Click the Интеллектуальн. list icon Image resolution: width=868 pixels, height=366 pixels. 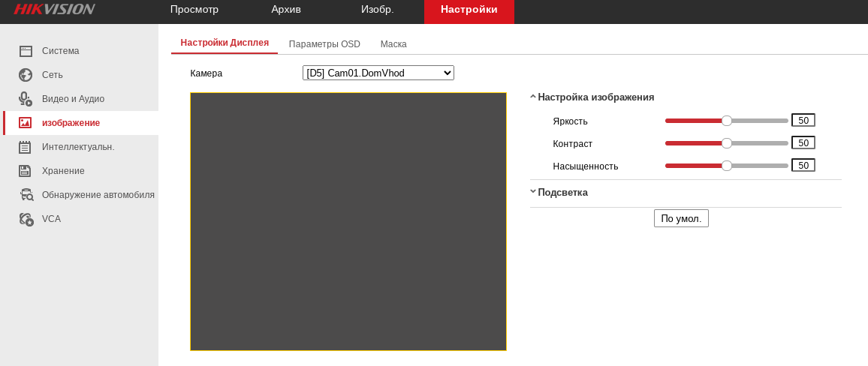click(x=26, y=147)
